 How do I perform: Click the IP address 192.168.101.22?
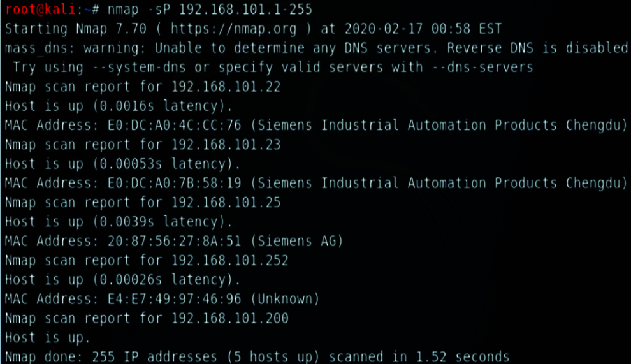click(x=225, y=87)
